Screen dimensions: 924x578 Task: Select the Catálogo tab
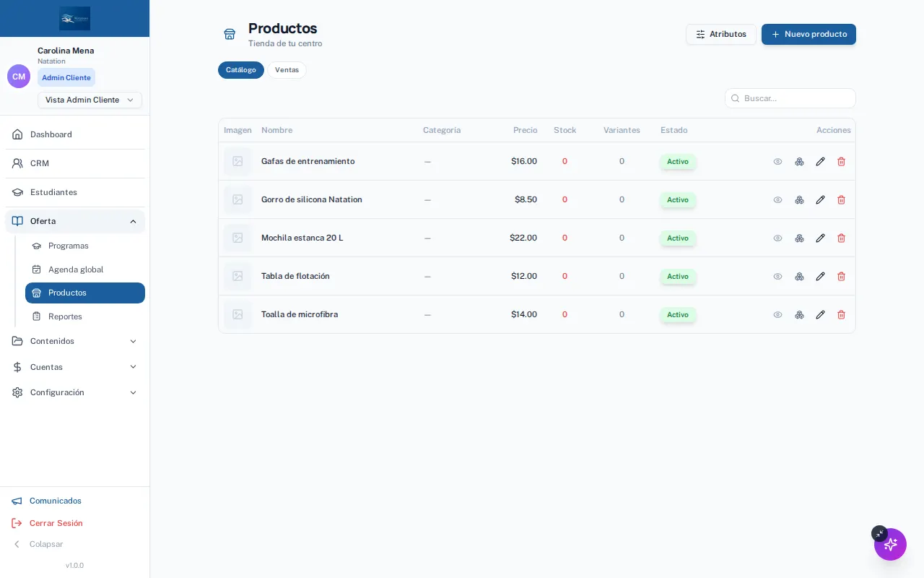[x=241, y=70]
